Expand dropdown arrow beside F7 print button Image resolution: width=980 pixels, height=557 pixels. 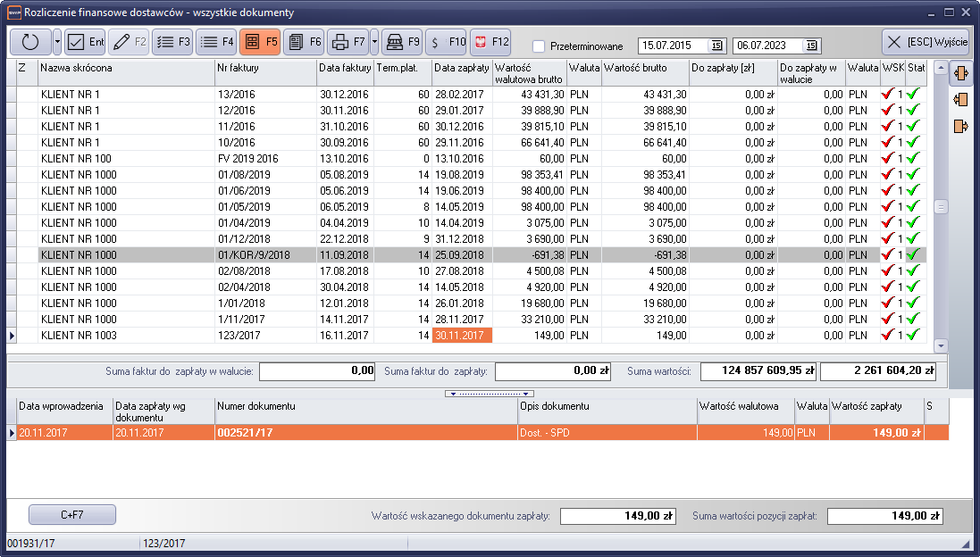pos(374,42)
